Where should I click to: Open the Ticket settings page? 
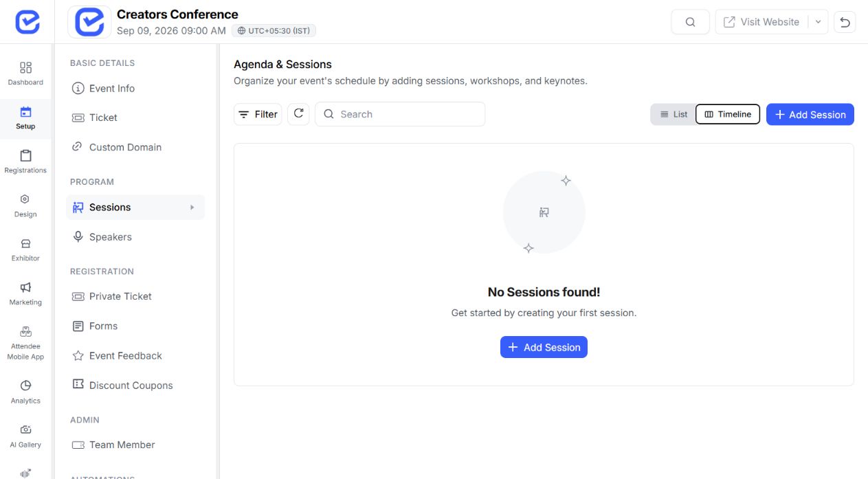click(x=135, y=118)
